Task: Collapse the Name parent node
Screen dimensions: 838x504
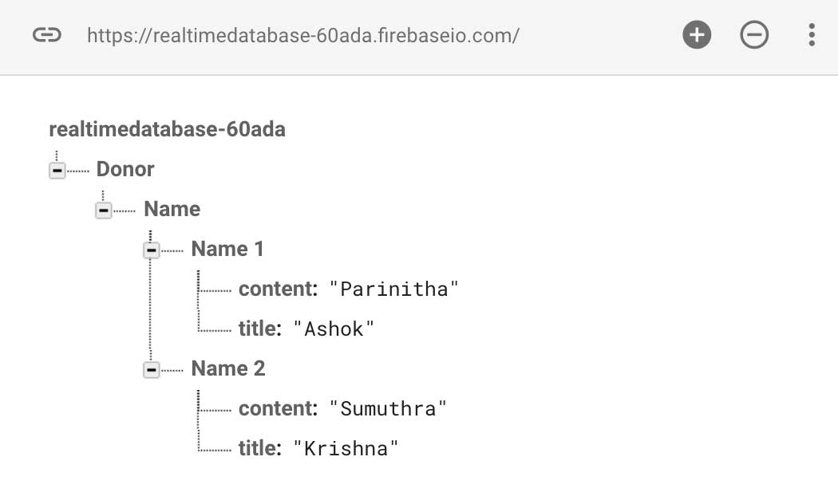Action: point(104,211)
